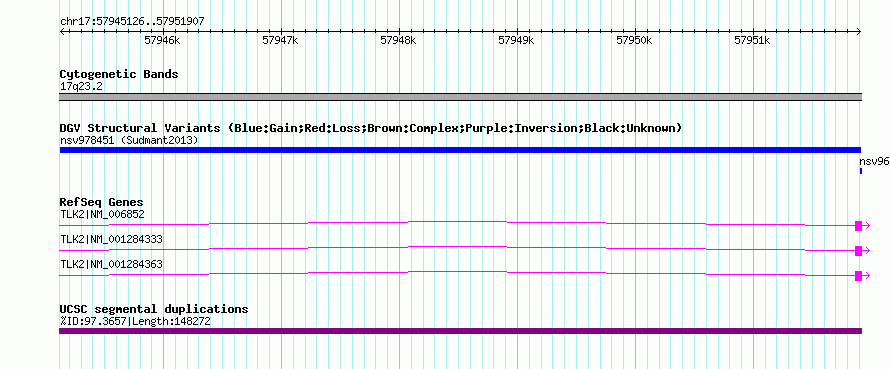Click the intron line of TLK2|NM_001284363 transcript

click(x=457, y=272)
